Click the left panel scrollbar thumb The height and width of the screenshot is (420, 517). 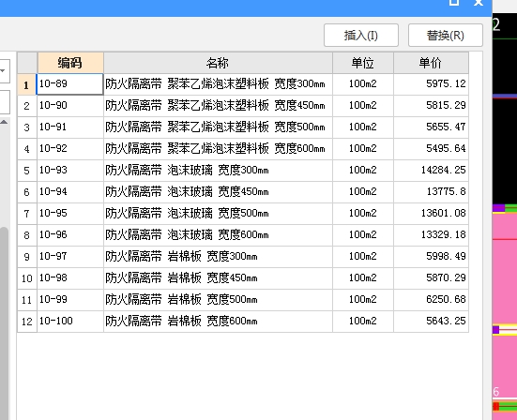click(4, 322)
